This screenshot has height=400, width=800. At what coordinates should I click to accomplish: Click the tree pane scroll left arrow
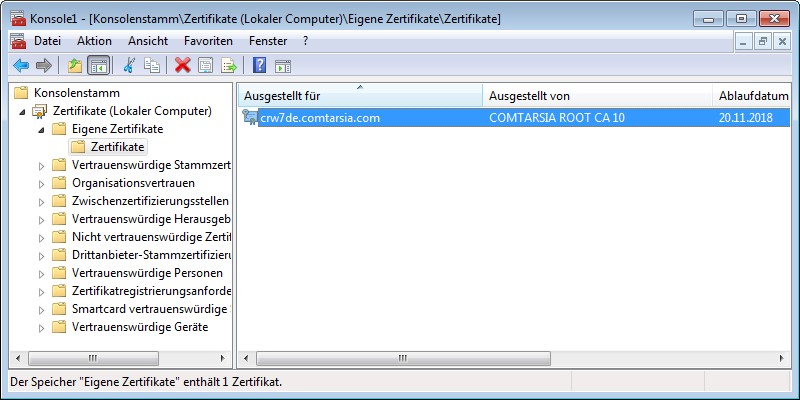pos(18,358)
